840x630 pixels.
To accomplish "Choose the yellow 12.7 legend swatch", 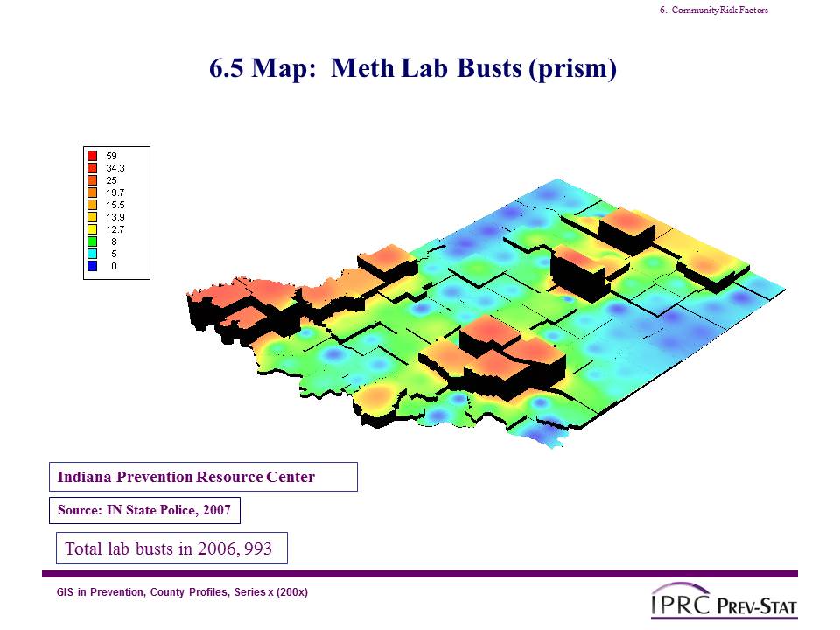I will [x=92, y=228].
